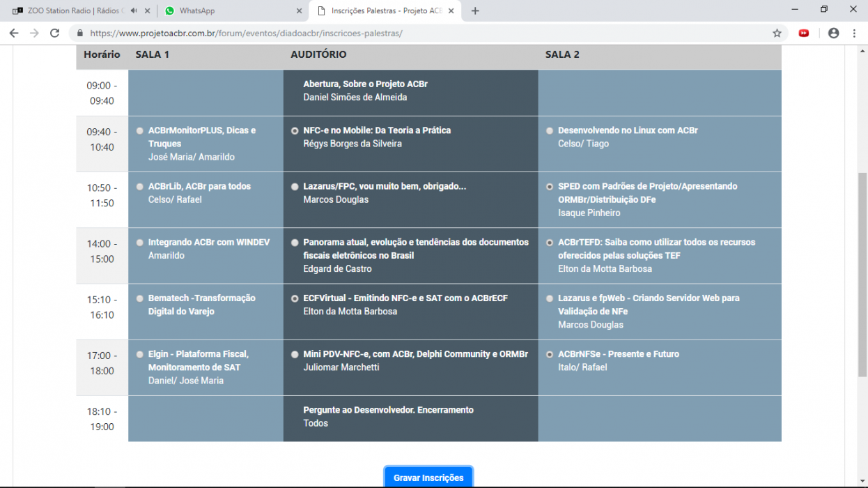Screen dimensions: 868x488
Task: Select the Inscrições Palestras tab
Action: click(x=385, y=10)
